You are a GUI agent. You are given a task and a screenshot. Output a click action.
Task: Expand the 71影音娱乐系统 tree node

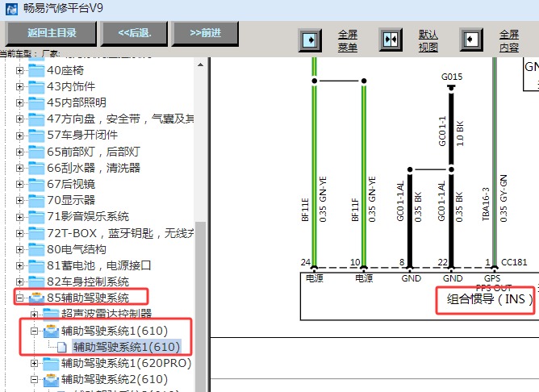pos(19,217)
